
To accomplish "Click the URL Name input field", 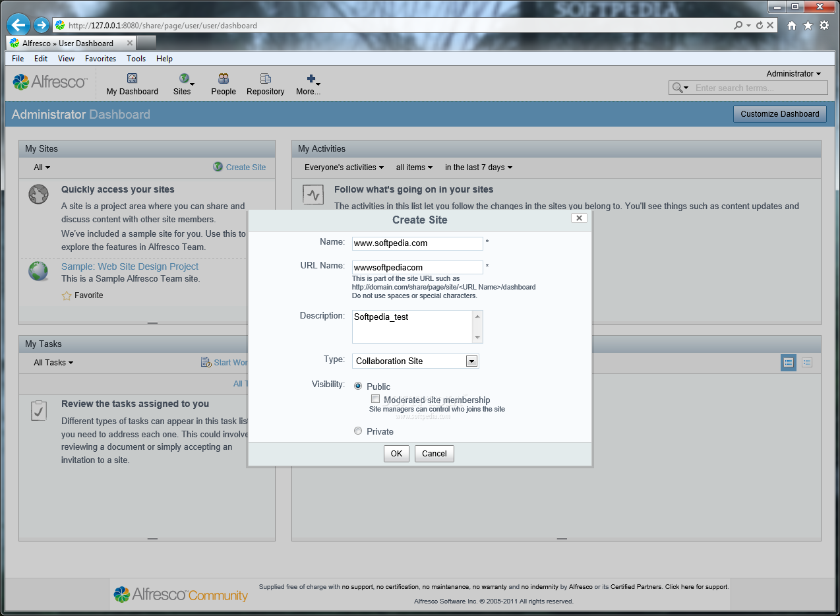I will point(417,267).
